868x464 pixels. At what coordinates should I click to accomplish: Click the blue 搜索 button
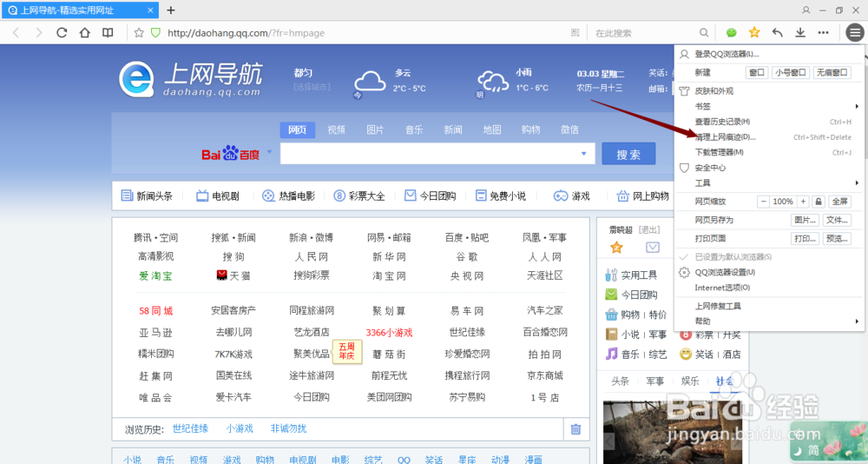[x=628, y=154]
